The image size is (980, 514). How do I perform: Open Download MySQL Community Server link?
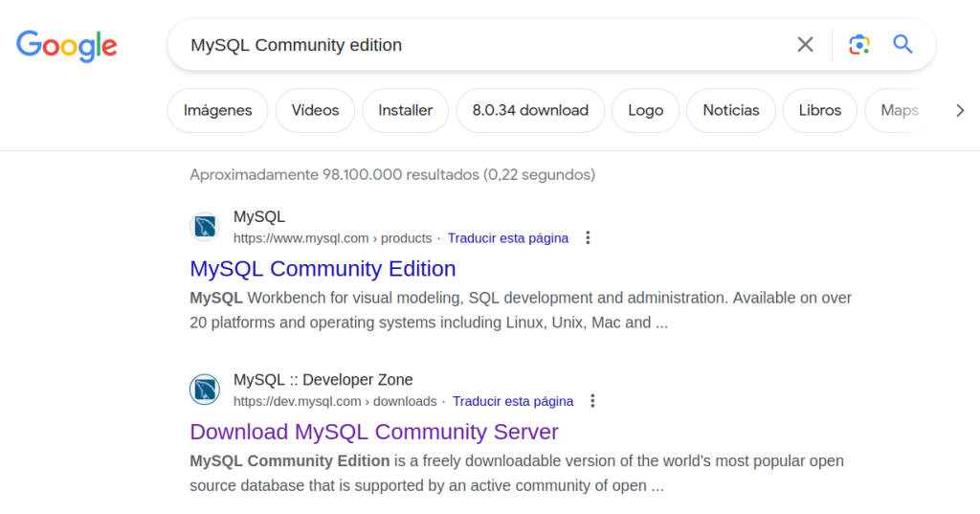click(373, 431)
